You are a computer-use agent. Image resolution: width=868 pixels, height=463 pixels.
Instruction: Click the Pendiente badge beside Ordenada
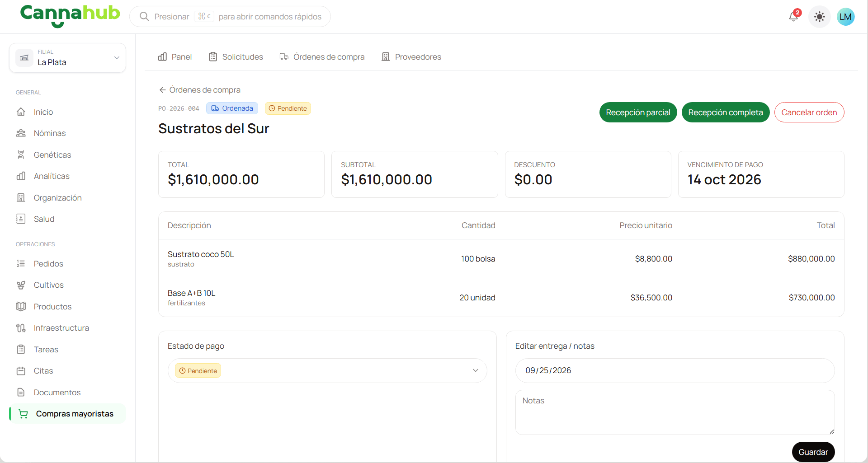pos(288,108)
